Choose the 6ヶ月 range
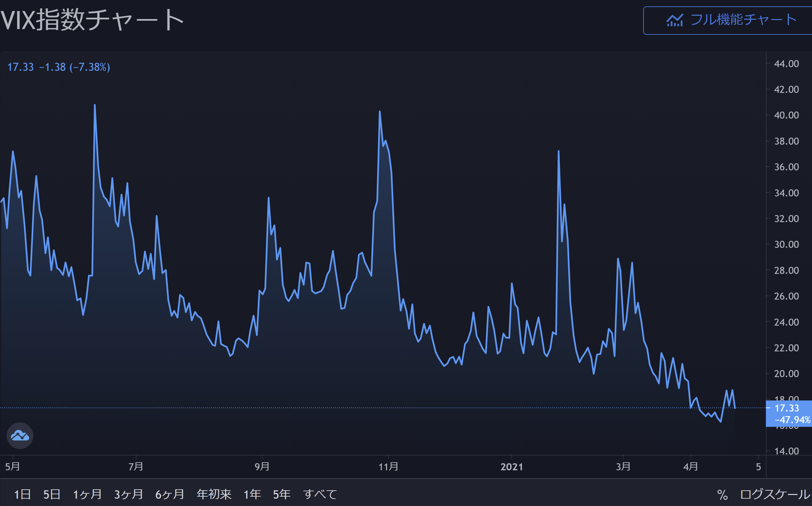 [169, 494]
